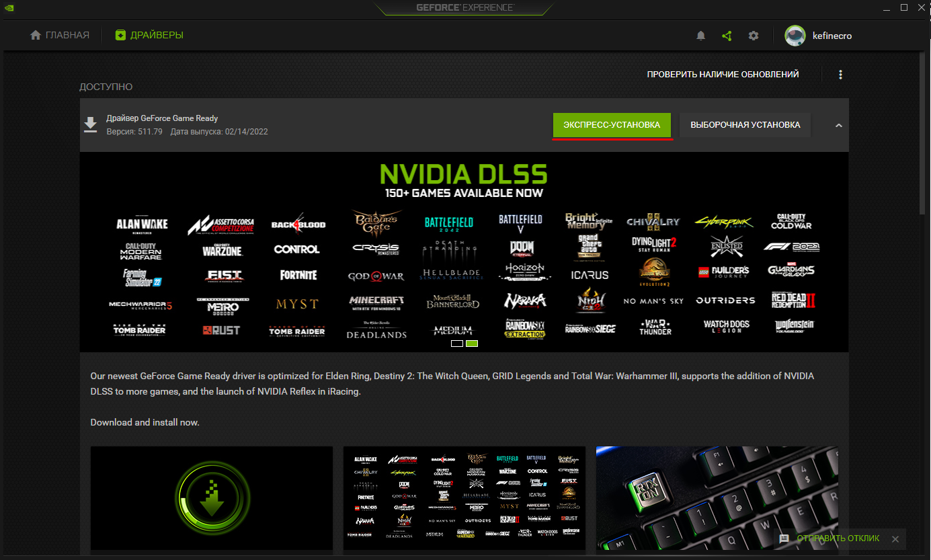Click the kefinecro profile avatar
Screen dimensions: 931x560
coord(795,36)
